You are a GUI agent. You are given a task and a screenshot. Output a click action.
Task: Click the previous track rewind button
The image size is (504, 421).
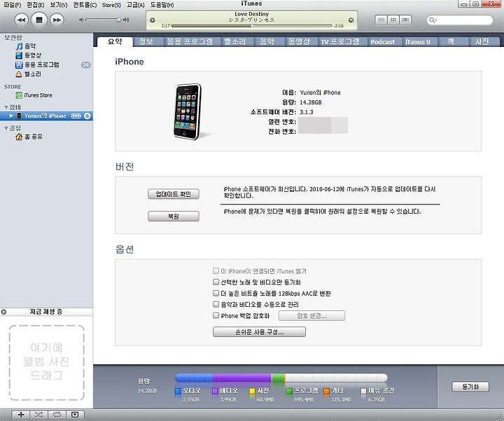pyautogui.click(x=21, y=20)
